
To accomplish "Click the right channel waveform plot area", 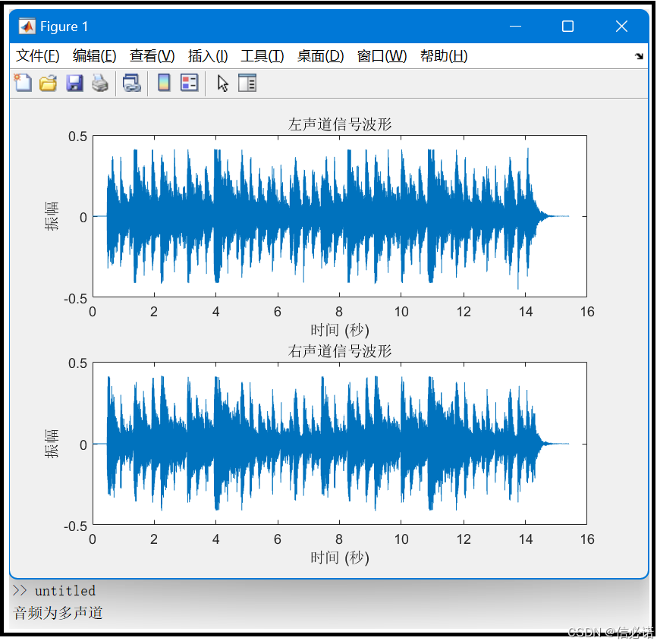I will coord(339,444).
